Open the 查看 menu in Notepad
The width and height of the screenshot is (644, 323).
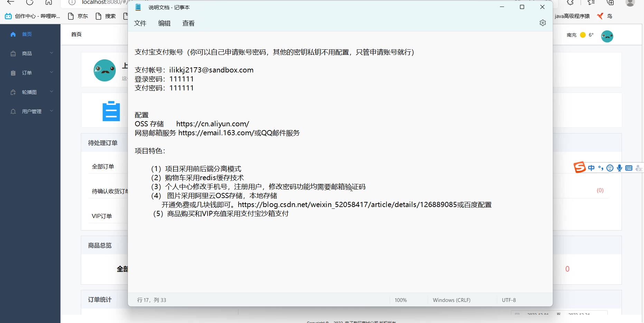pos(189,23)
